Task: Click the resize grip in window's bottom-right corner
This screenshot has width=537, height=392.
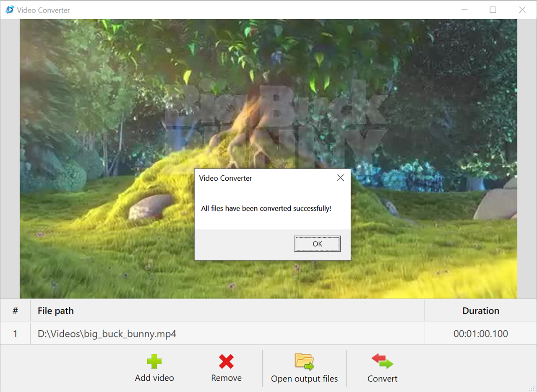Action: 533,388
